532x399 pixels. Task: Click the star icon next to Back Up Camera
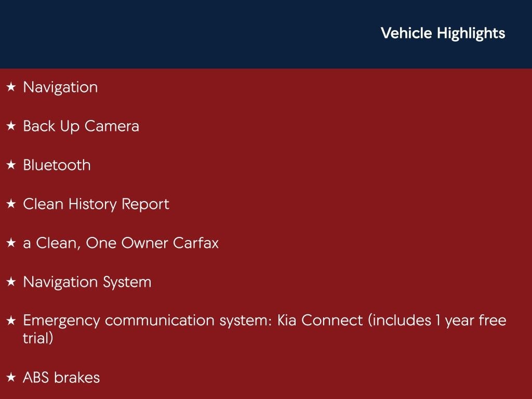click(11, 126)
